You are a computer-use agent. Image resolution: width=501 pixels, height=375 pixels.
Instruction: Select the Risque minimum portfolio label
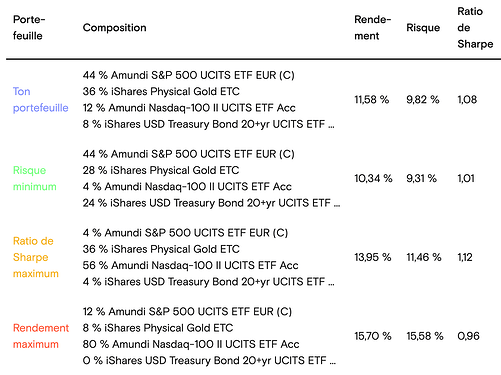34,178
